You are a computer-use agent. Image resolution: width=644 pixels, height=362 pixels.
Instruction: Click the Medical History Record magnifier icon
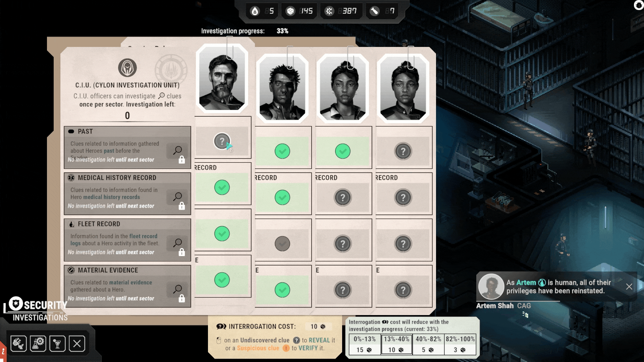click(177, 196)
